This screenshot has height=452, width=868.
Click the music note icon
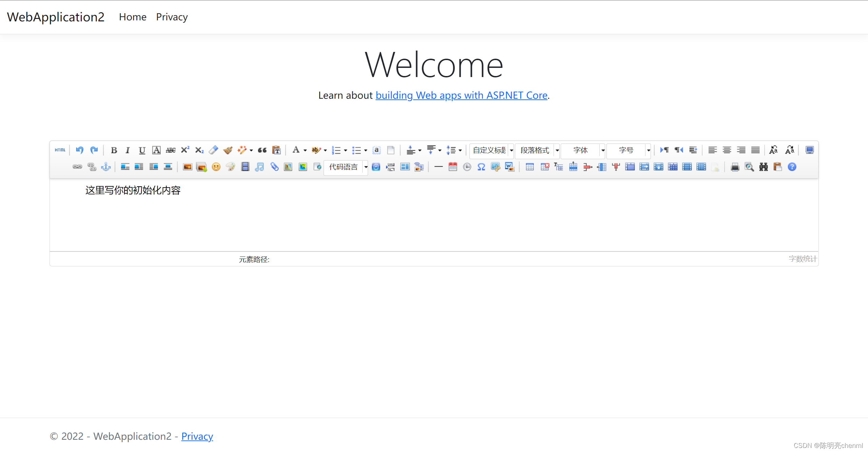click(x=259, y=167)
